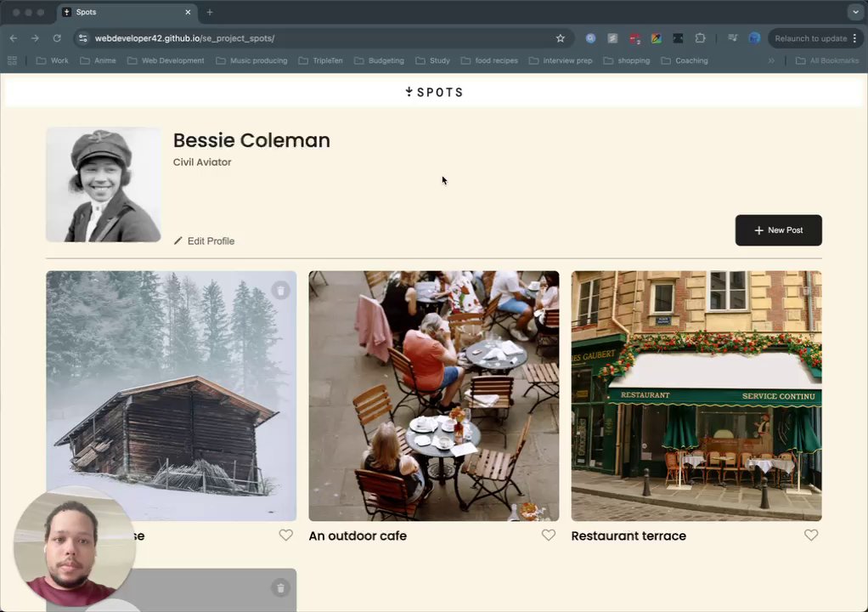Open the media controls icon

[732, 38]
